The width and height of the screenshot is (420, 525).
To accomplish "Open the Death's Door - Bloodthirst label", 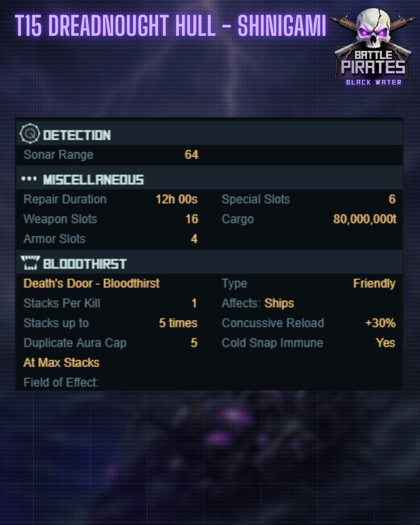I will pos(91,283).
